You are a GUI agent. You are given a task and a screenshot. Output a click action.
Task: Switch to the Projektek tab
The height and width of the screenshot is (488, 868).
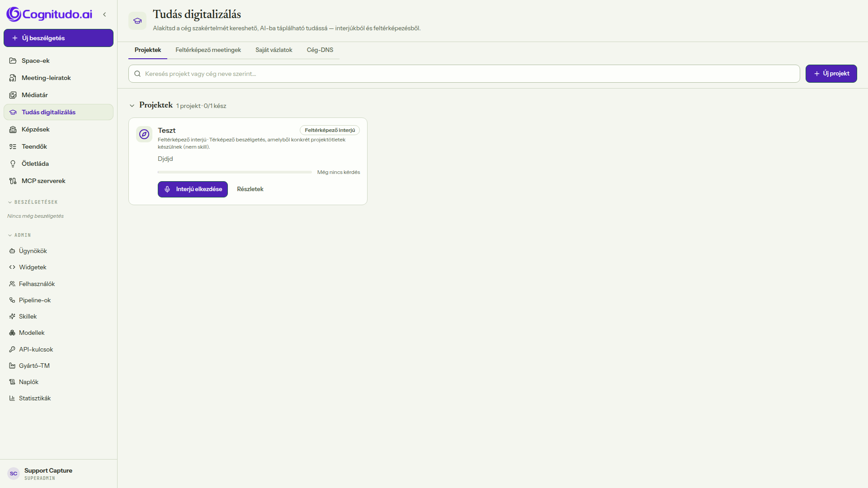(148, 50)
